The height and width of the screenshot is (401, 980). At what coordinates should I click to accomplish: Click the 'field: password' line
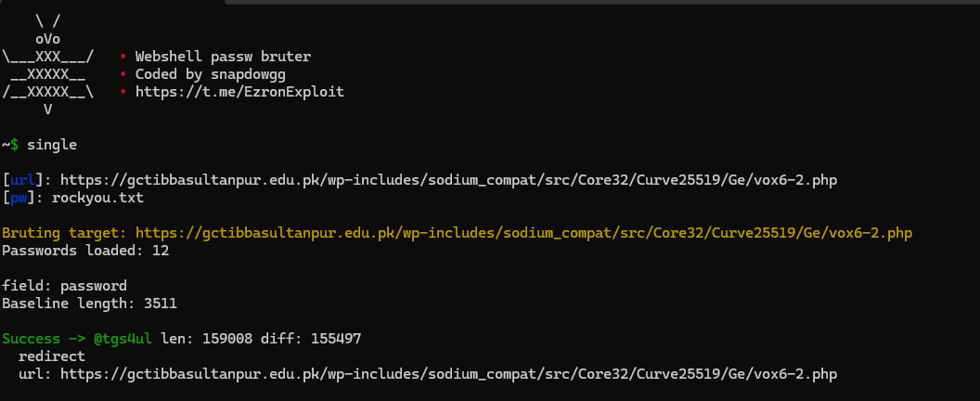[x=64, y=285]
